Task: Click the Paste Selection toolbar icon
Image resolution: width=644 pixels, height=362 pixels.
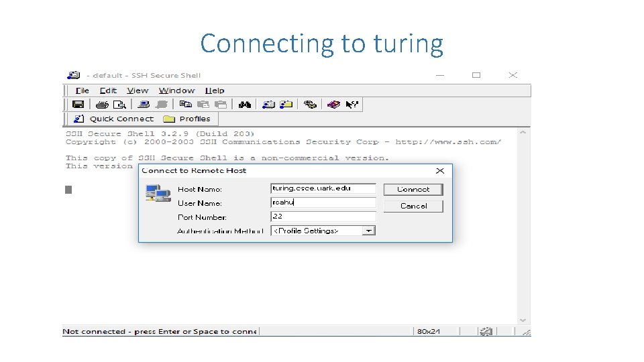Action: pyautogui.click(x=221, y=105)
